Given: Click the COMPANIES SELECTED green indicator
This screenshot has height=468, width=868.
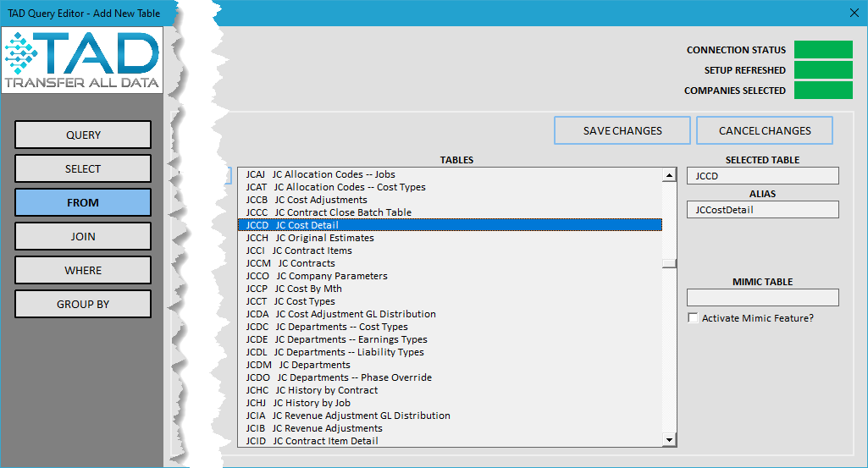Looking at the screenshot, I should (x=823, y=91).
